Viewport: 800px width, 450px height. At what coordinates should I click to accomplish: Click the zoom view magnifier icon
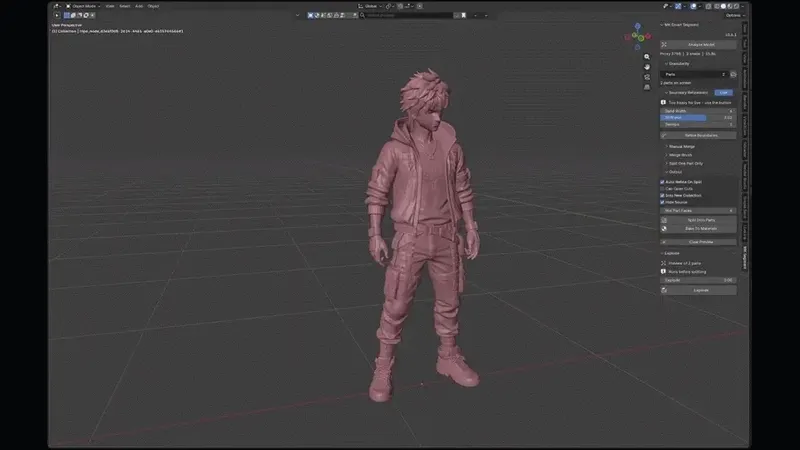[x=647, y=57]
